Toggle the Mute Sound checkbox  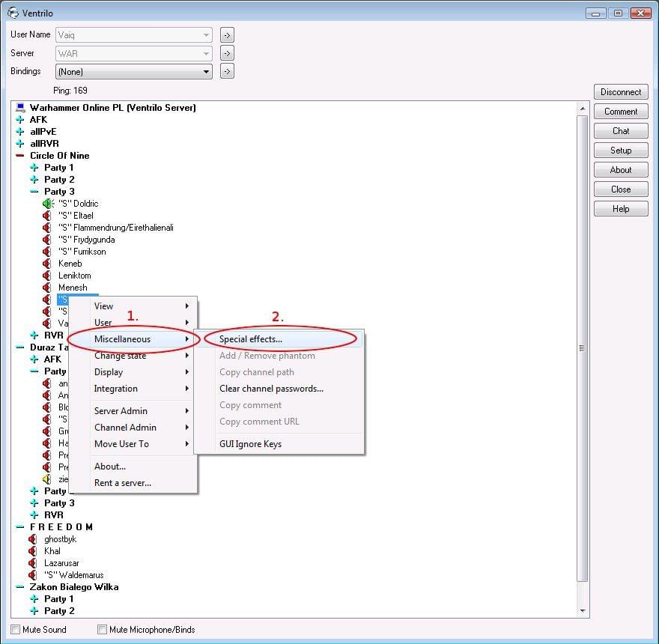click(16, 629)
